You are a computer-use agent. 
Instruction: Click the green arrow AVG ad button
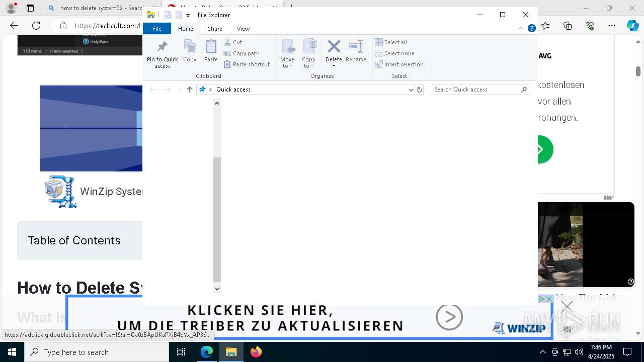545,149
